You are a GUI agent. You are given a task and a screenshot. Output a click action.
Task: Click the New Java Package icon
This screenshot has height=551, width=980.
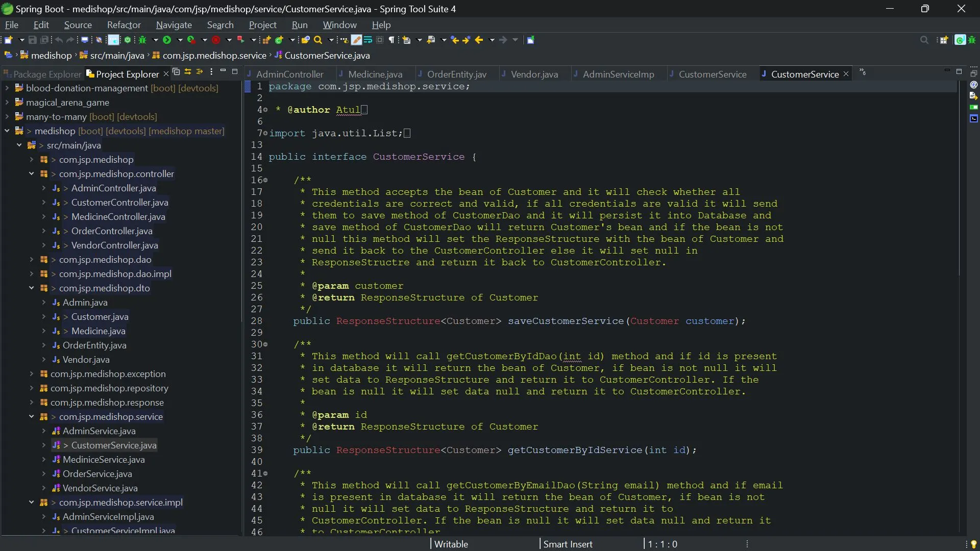(x=266, y=40)
